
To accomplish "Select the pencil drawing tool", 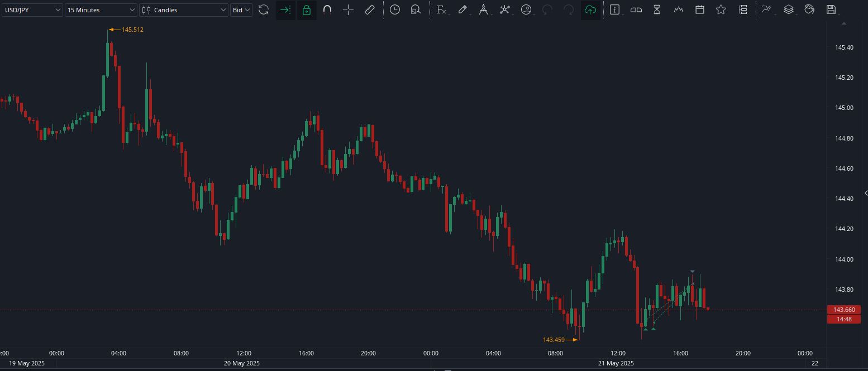I will tap(462, 10).
